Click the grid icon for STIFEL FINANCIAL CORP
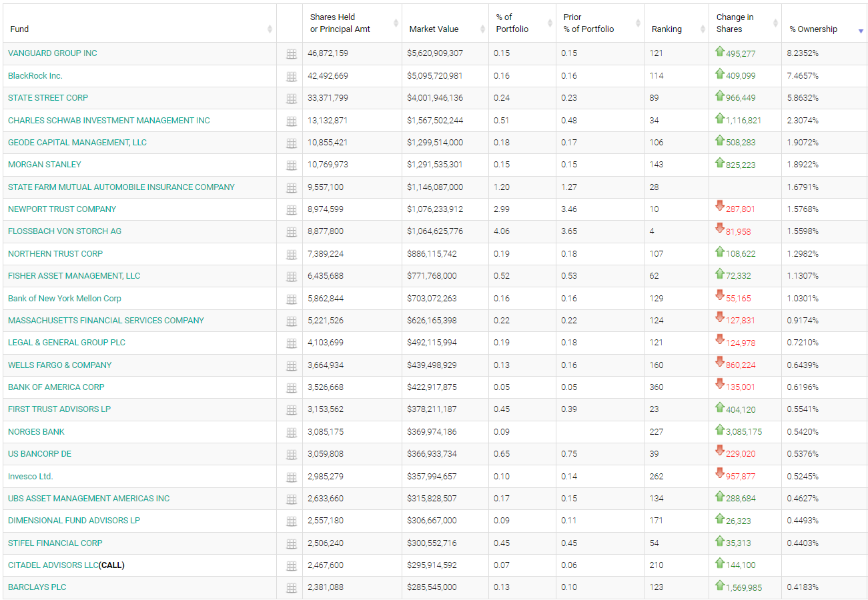Image resolution: width=868 pixels, height=600 pixels. coord(292,544)
